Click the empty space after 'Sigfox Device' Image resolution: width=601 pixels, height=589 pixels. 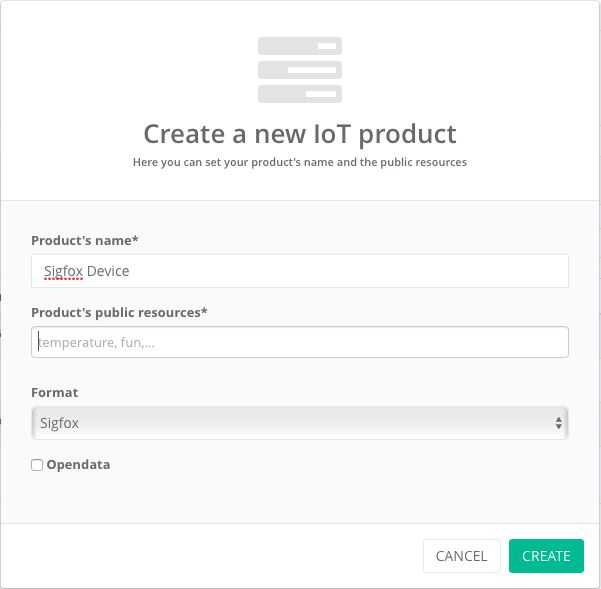[x=350, y=271]
